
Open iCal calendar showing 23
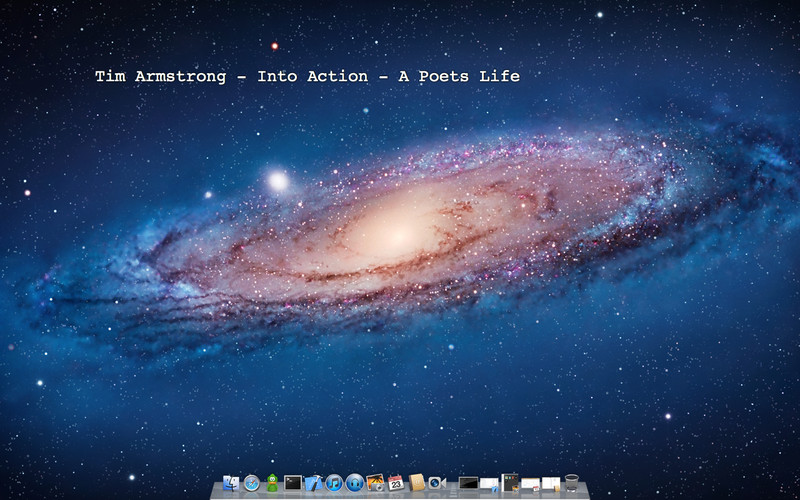coord(396,483)
